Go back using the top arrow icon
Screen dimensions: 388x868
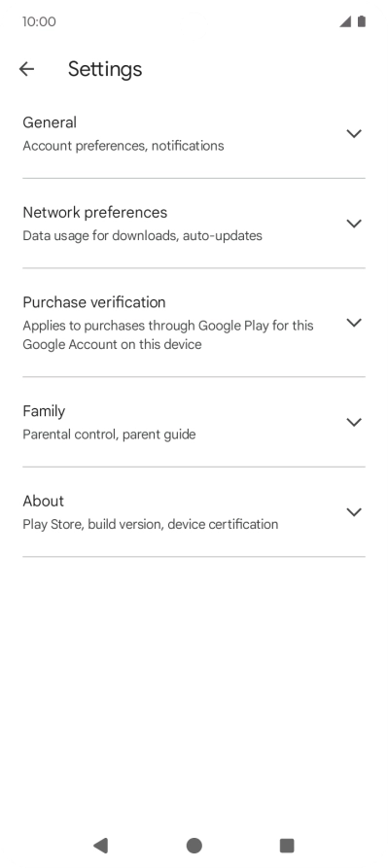click(x=26, y=69)
